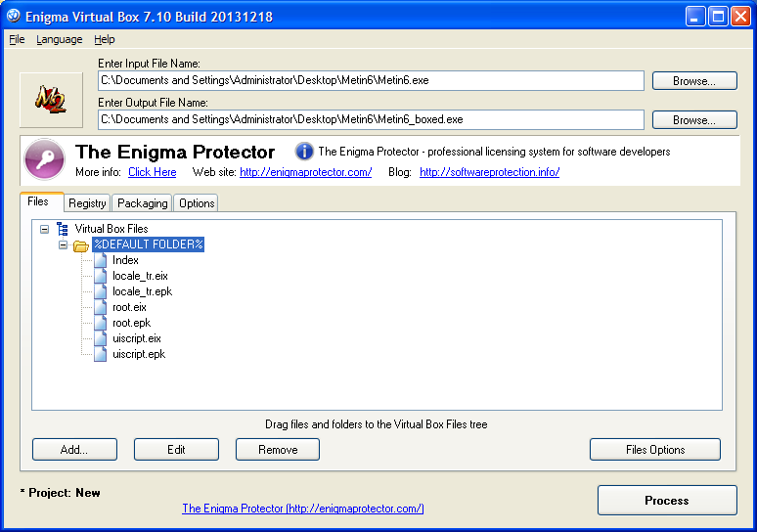Screen dimensions: 757x532
Task: Click the 'The Enigma Protector' heading text
Action: click(x=175, y=152)
